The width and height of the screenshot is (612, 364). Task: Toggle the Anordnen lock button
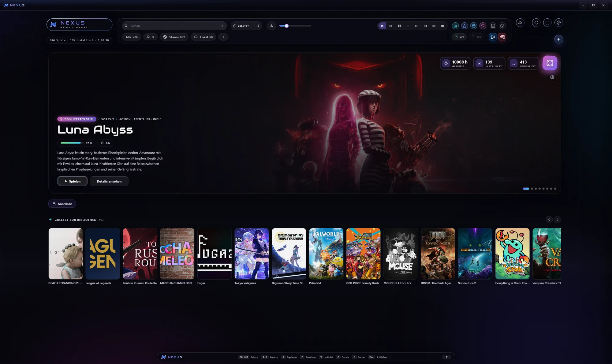62,204
